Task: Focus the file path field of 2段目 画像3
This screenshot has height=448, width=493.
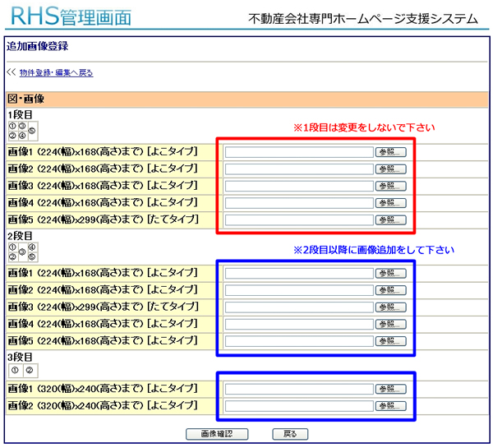Action: tap(299, 307)
